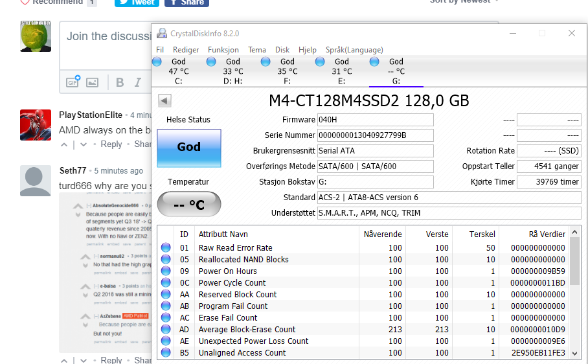The height and width of the screenshot is (364, 588).
Task: Open the Sort by Newest dropdown
Action: [464, 2]
